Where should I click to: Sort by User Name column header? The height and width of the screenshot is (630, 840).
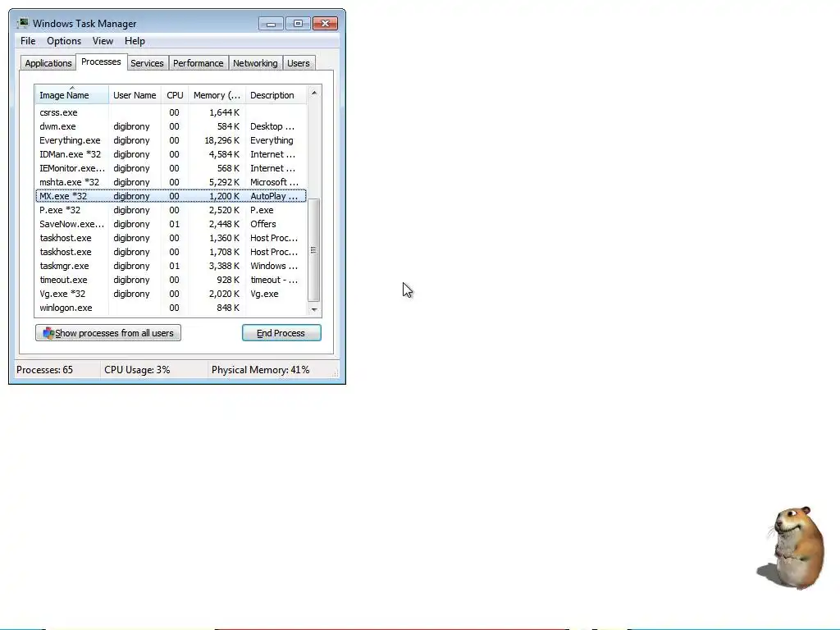[x=135, y=95]
